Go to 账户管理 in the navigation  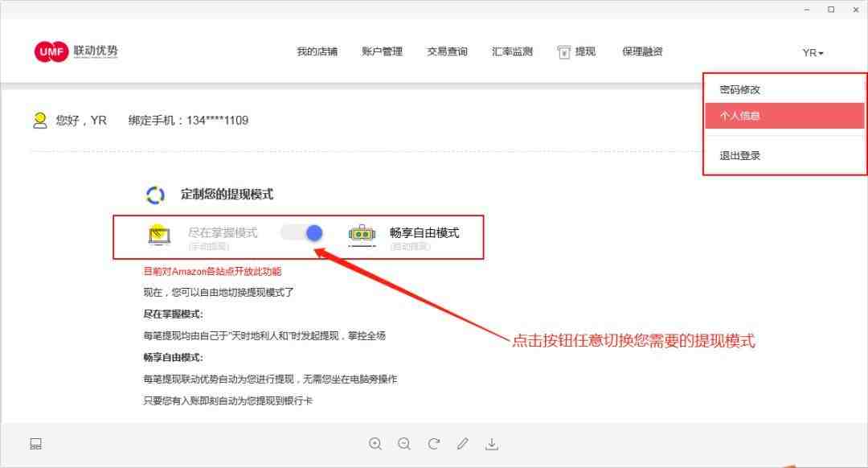[382, 52]
